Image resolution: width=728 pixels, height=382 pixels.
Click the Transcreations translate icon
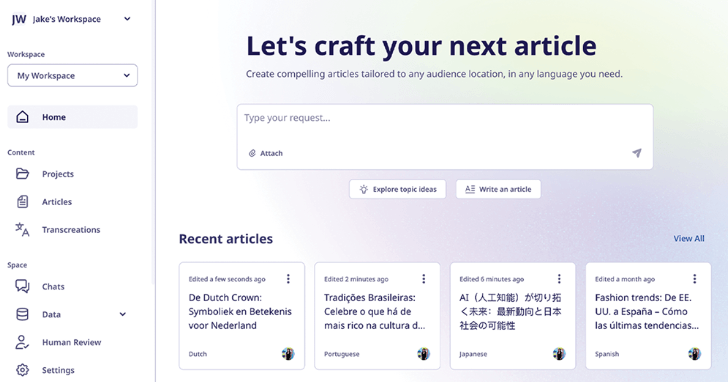point(22,229)
